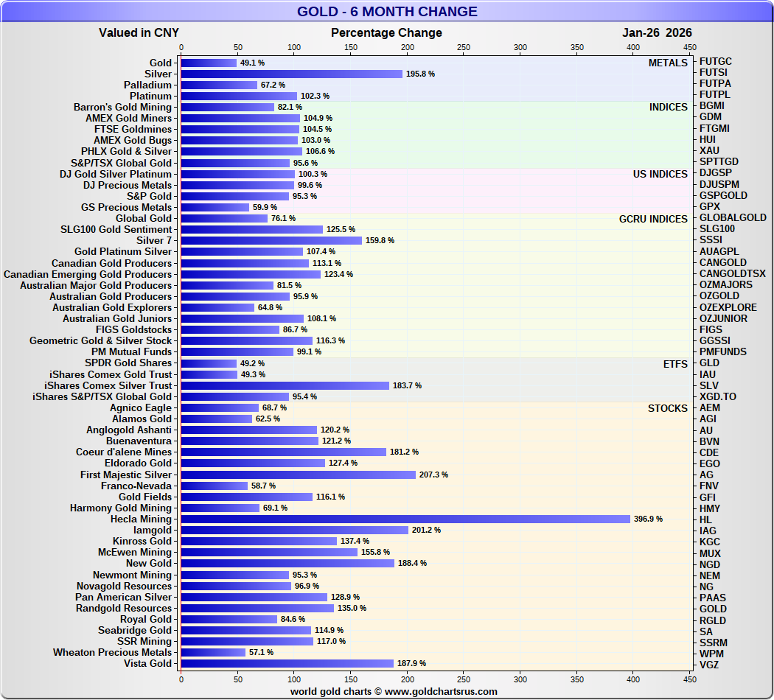Select the Coeur d'alene Mines label

pyautogui.click(x=124, y=452)
